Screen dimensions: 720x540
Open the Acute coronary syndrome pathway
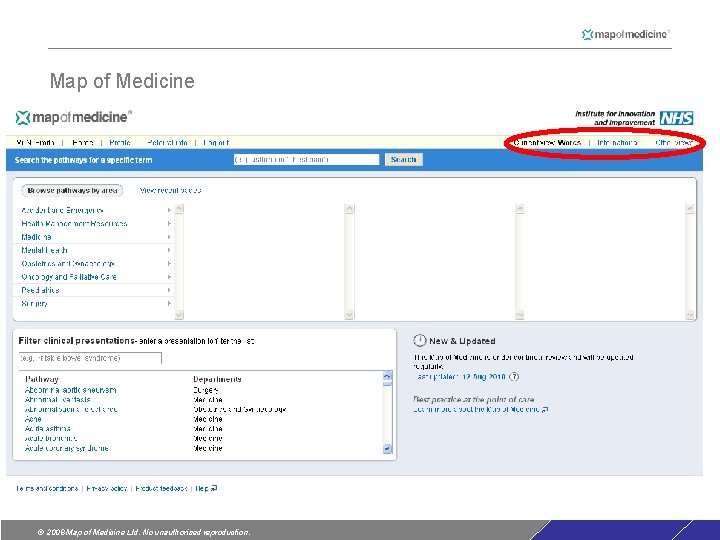(x=67, y=448)
